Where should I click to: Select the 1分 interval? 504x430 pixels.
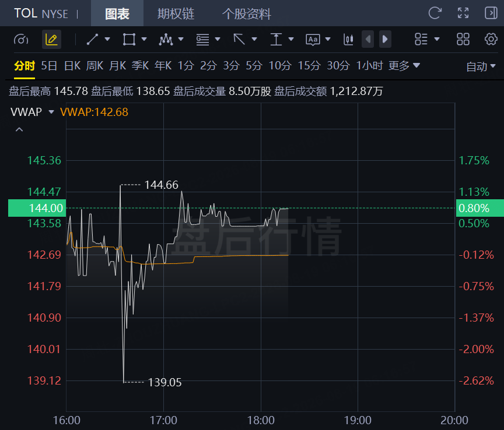click(185, 66)
